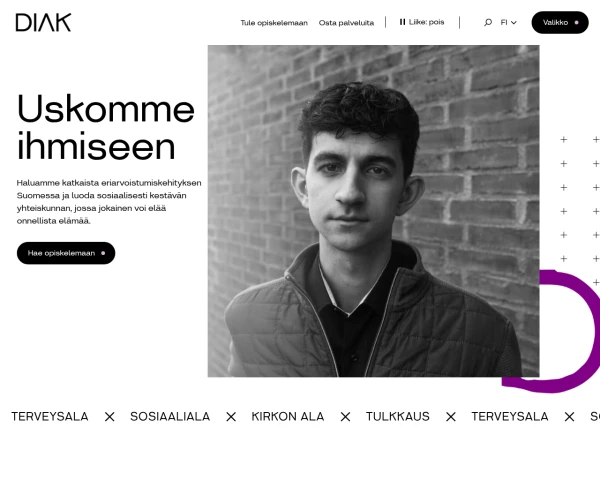The height and width of the screenshot is (480, 600).
Task: Select the first TERVEYSALA ticker item
Action: coord(50,416)
